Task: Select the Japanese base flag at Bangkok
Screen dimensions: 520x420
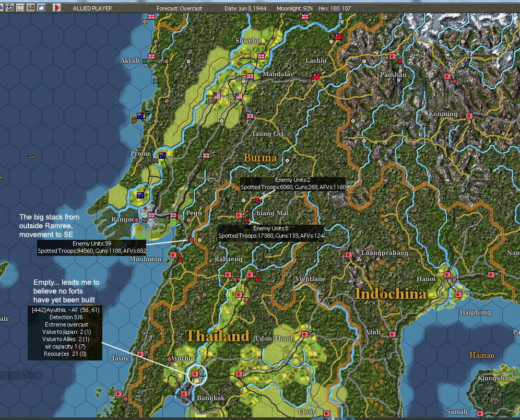Action: 184,394
